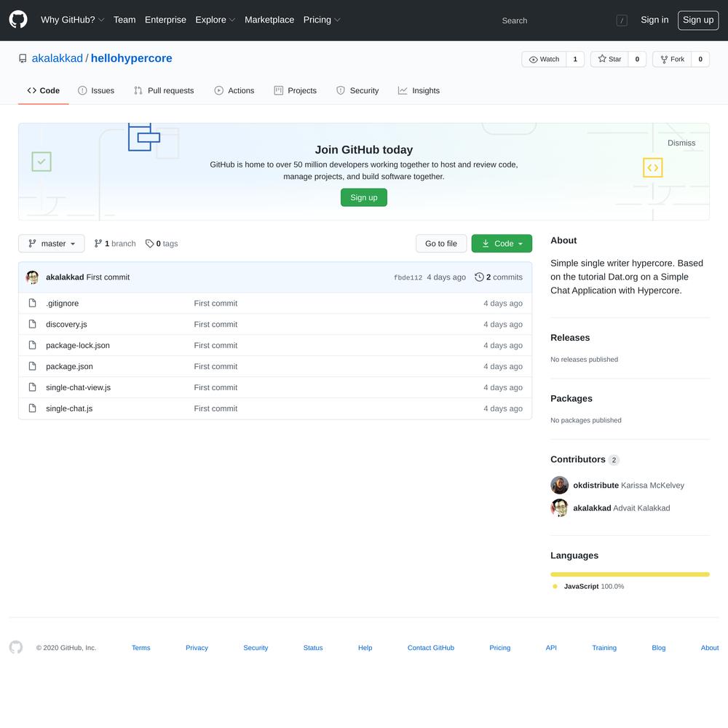Screen dimensions: 728x728
Task: Open the stargazers count of 0
Action: pos(637,60)
